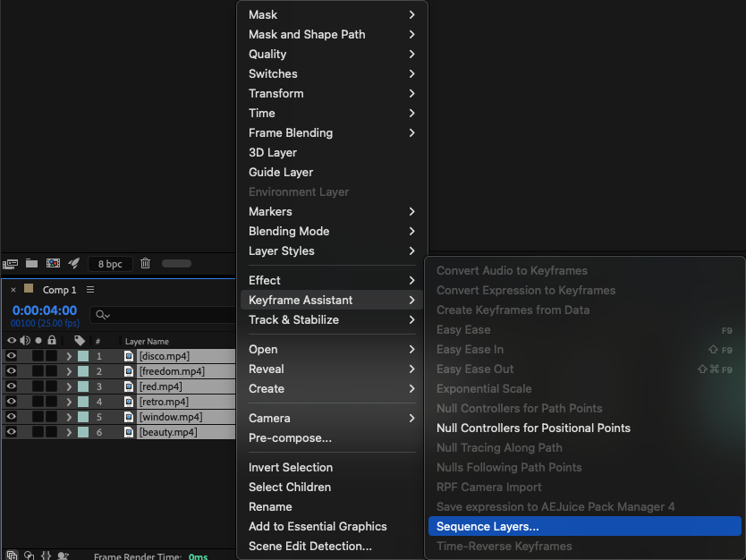
Task: Select the [freedom.mp4] layer name
Action: 172,371
